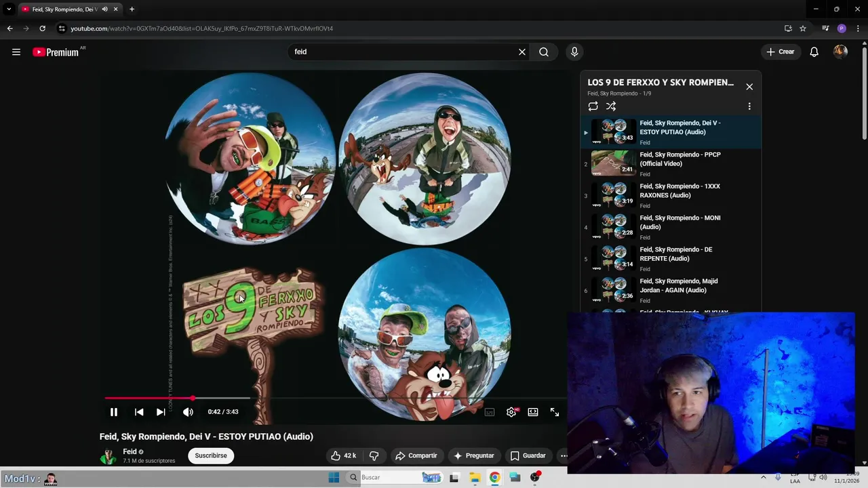The width and height of the screenshot is (868, 488).
Task: Run search with the magnifier button
Action: 544,52
